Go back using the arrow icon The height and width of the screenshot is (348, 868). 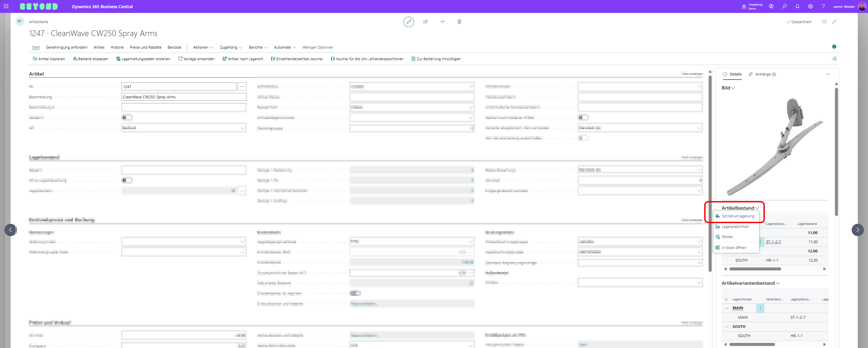point(20,21)
